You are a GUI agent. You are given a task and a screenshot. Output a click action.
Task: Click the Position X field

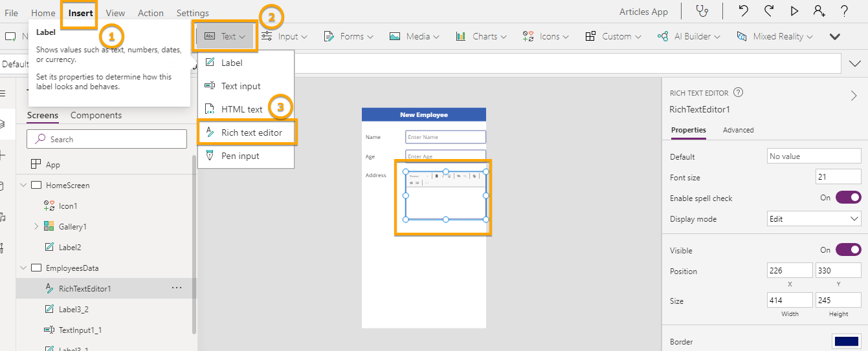pyautogui.click(x=789, y=270)
